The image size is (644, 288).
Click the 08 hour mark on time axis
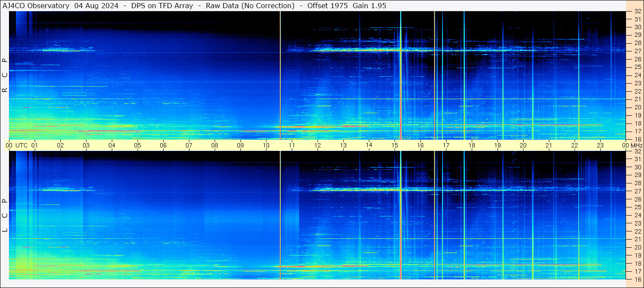[215, 145]
